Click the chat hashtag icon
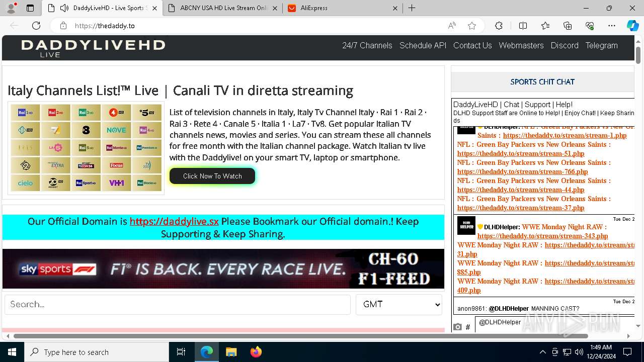Image resolution: width=644 pixels, height=362 pixels. tap(468, 327)
